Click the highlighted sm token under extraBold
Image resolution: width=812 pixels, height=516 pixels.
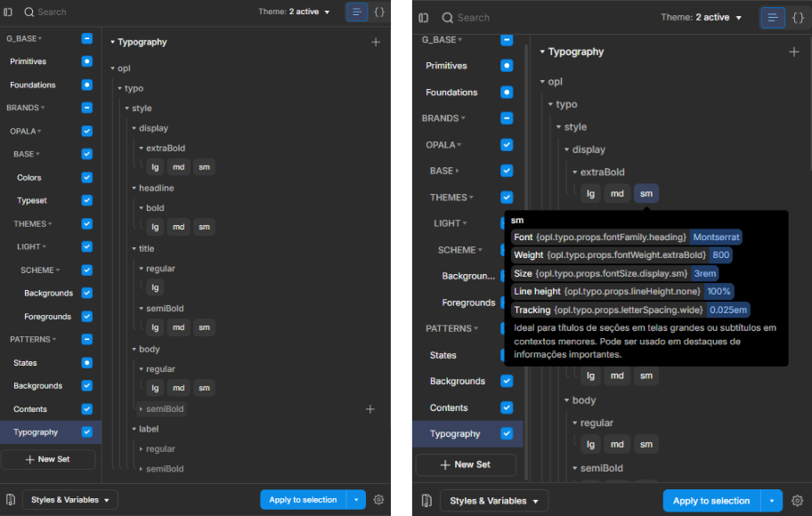point(646,193)
